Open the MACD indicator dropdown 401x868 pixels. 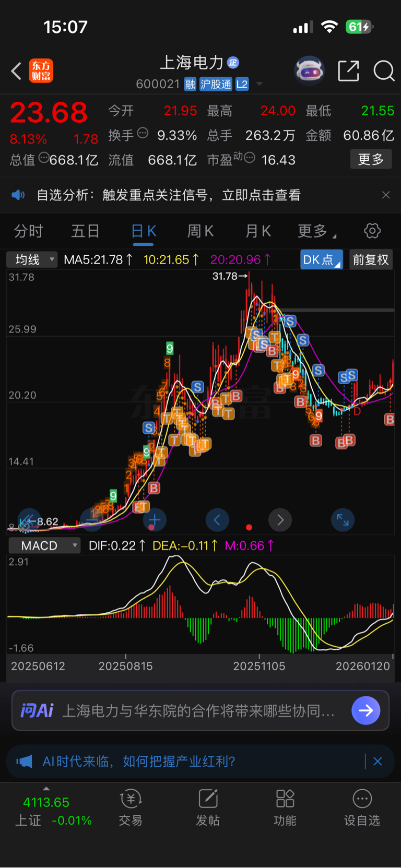click(44, 546)
